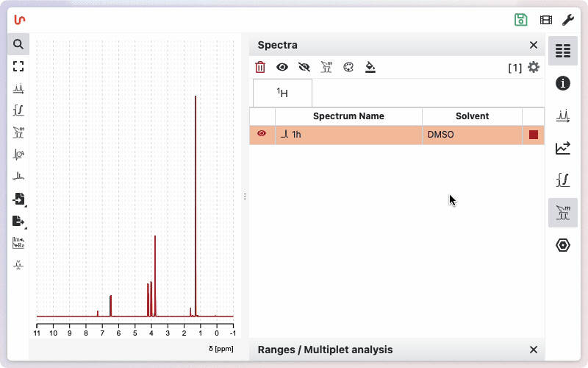Hide all spectra with crossed-eye icon
This screenshot has height=368, width=588.
point(304,67)
